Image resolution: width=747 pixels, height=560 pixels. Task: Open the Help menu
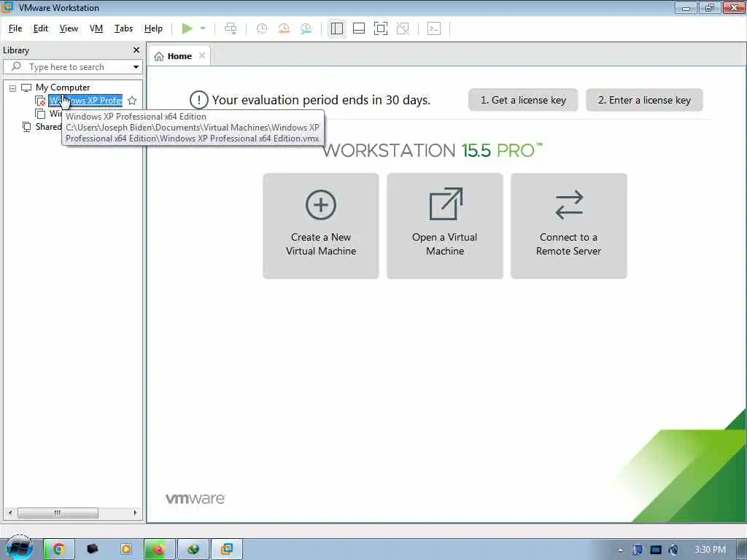[153, 28]
